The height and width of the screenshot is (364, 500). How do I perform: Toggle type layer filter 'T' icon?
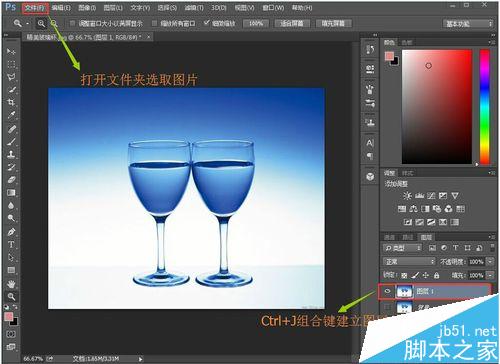point(455,248)
